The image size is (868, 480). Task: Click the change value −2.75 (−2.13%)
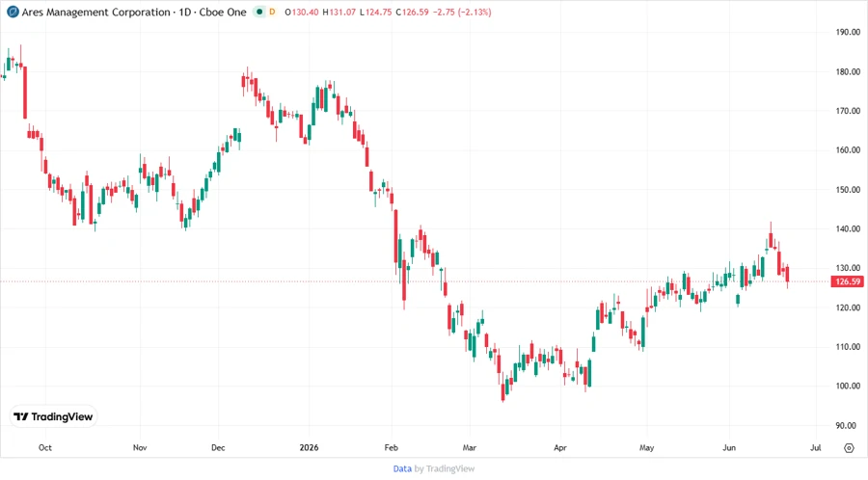click(x=462, y=12)
